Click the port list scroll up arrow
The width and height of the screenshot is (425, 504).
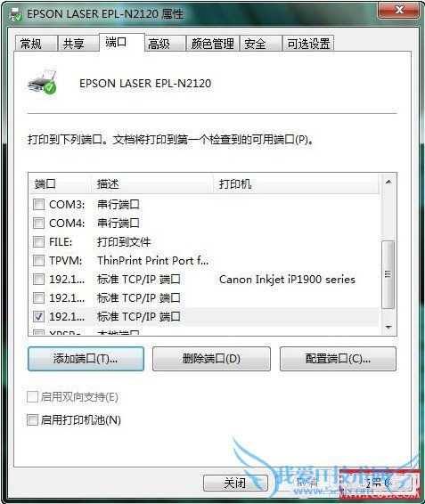pos(388,183)
